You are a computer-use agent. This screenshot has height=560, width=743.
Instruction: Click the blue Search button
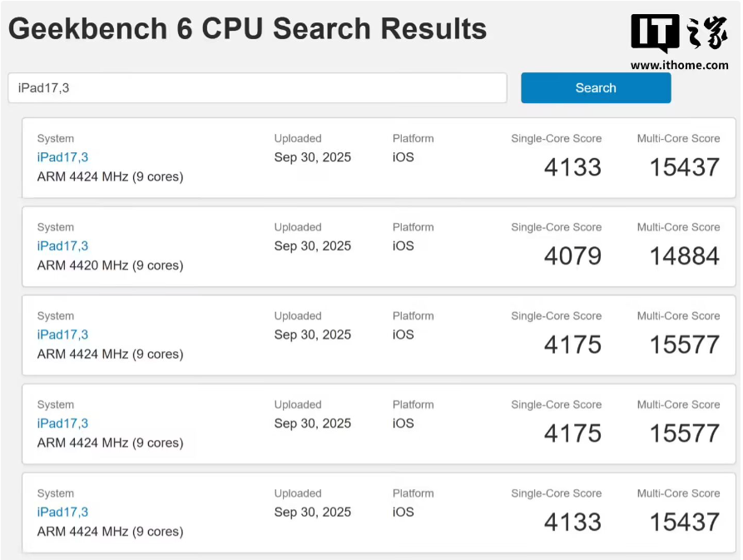tap(596, 88)
